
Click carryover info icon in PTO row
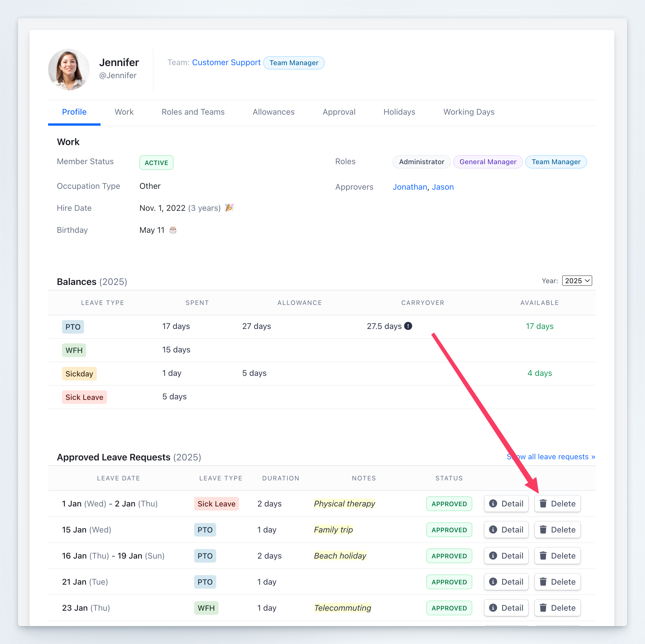(408, 326)
